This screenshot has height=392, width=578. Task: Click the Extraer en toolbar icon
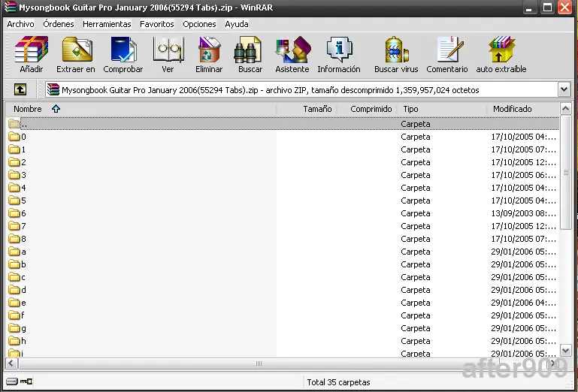77,49
